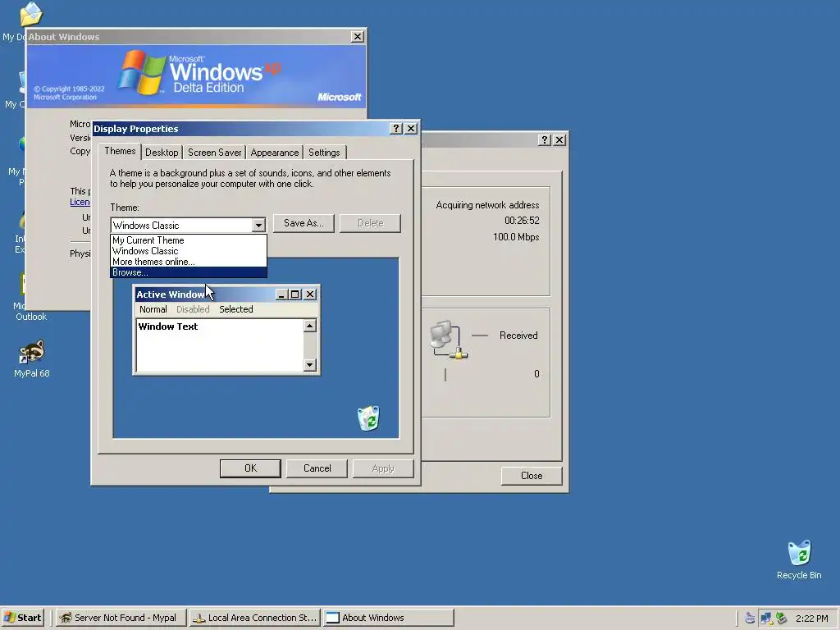Click the Received label

click(x=518, y=336)
